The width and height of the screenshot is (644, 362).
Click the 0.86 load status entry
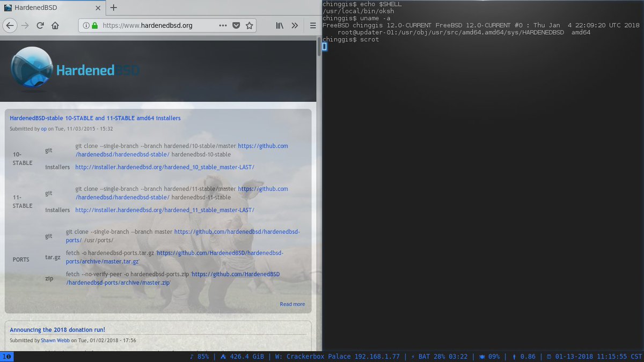click(x=523, y=357)
